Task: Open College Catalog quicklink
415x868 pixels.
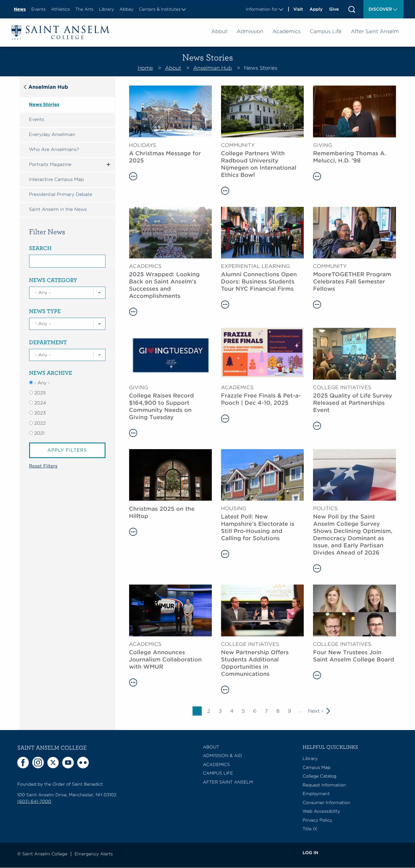Action: (319, 776)
